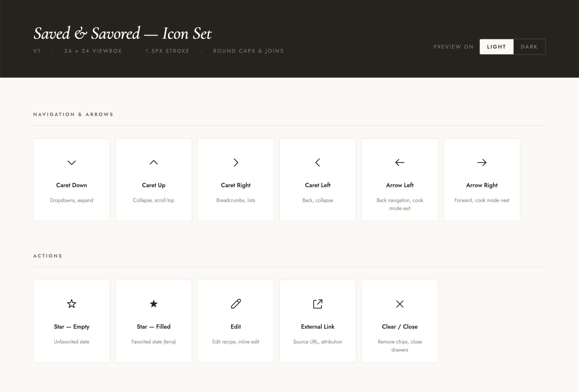
Task: Keep preview on LIGHT mode
Action: click(x=496, y=46)
